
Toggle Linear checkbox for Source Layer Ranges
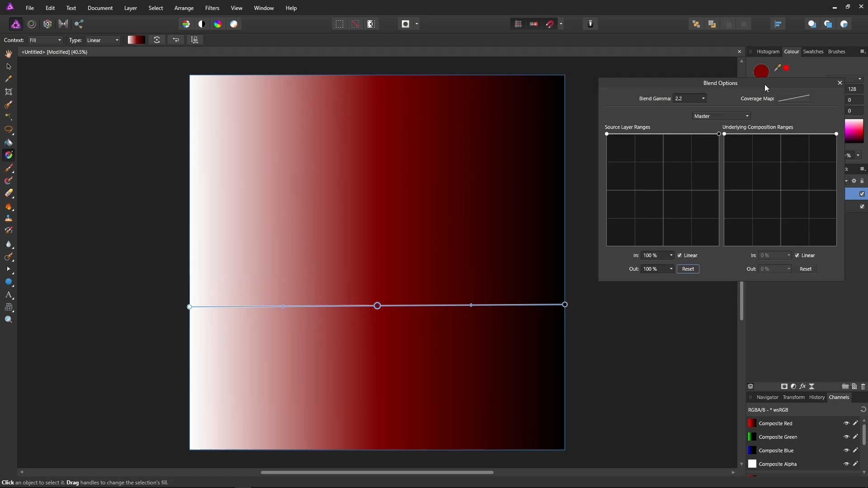tap(679, 255)
